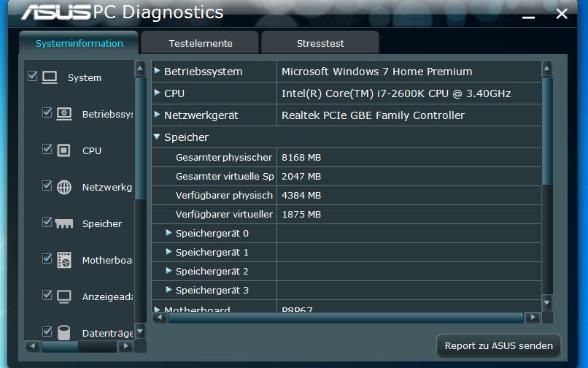The image size is (588, 368).
Task: Click the Betriebssystem icon in sidebar
Action: coord(64,113)
